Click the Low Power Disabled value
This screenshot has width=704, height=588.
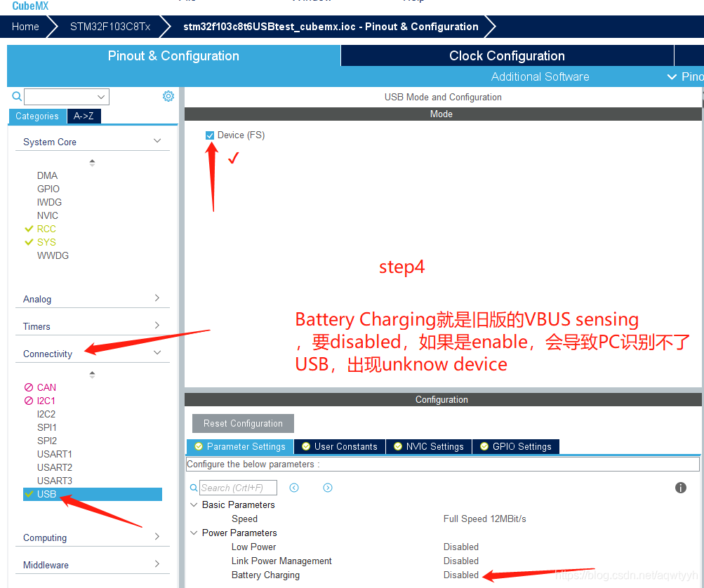(461, 547)
